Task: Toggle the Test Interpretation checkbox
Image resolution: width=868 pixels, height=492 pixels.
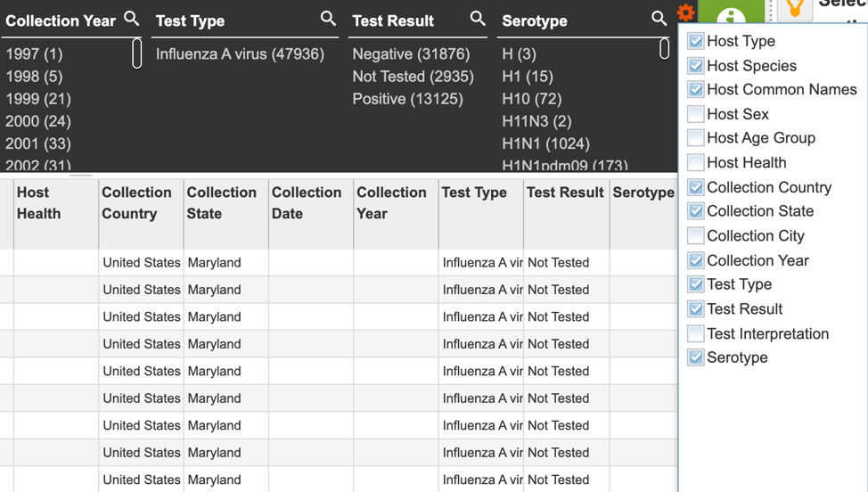Action: coord(695,333)
